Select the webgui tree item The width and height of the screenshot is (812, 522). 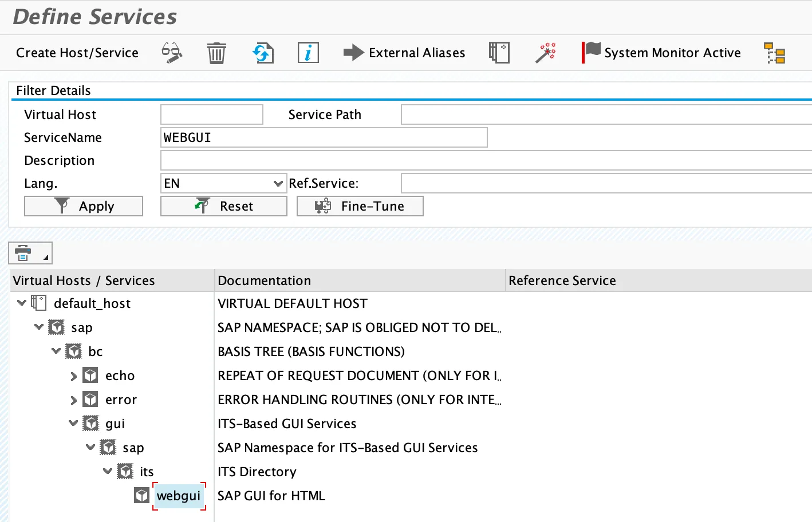[x=179, y=496]
